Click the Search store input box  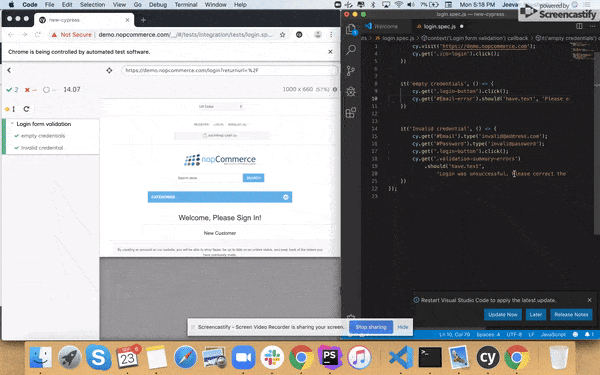tap(209, 178)
